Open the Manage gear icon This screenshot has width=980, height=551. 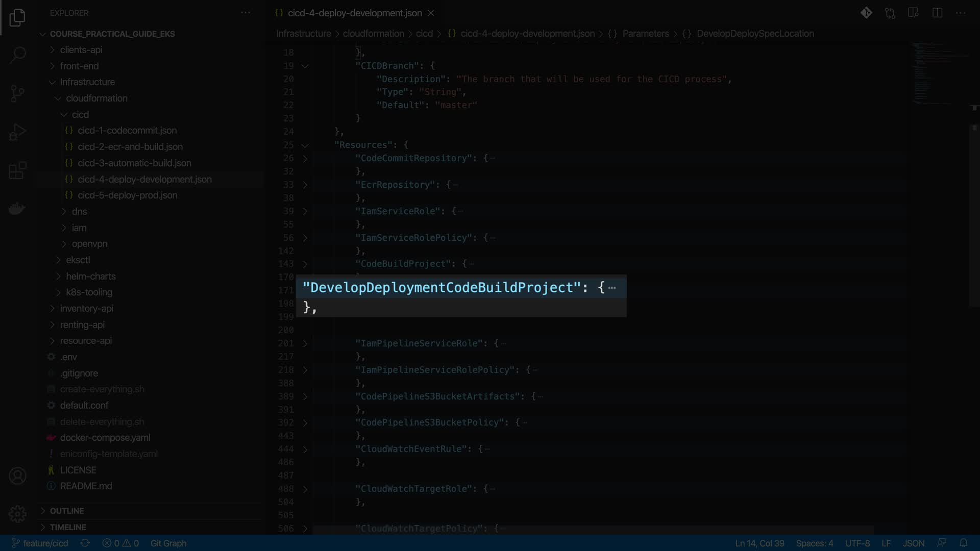pyautogui.click(x=17, y=514)
